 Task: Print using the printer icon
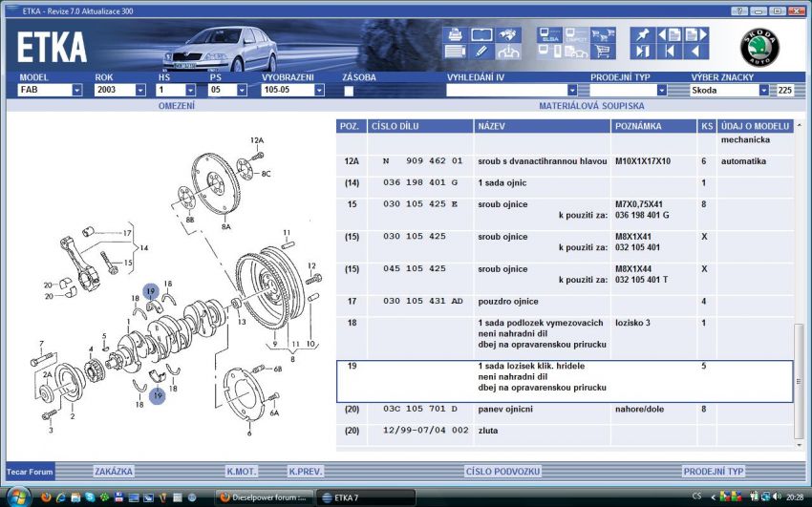click(x=455, y=34)
